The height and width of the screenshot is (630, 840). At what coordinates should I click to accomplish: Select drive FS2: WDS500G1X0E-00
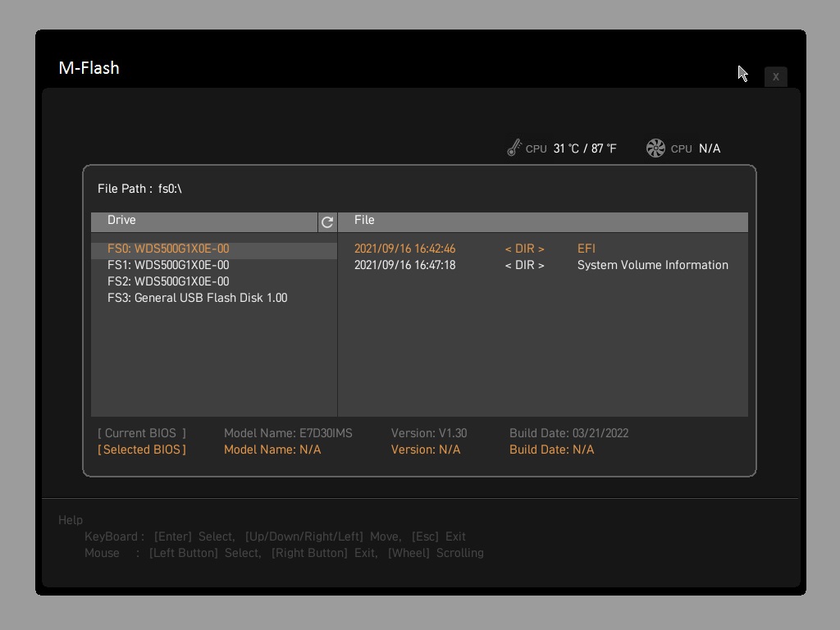[x=214, y=281]
